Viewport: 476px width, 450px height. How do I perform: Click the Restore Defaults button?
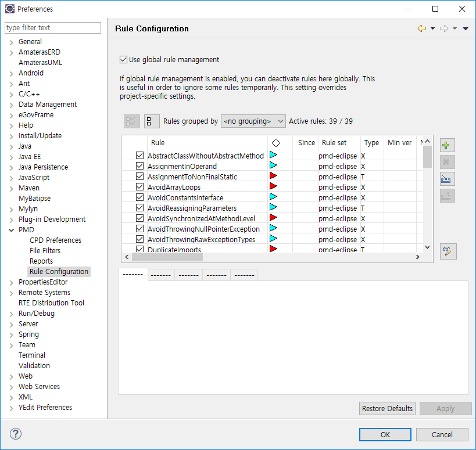pyautogui.click(x=387, y=409)
